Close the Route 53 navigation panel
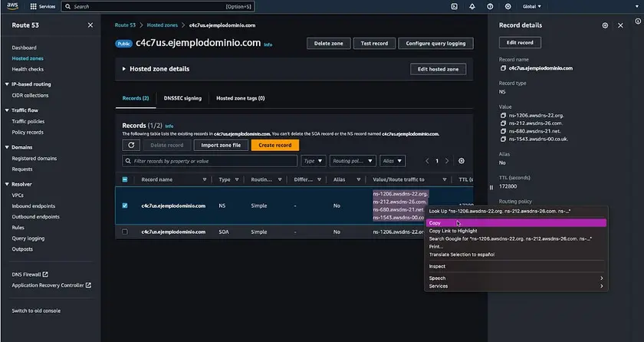 (x=90, y=25)
